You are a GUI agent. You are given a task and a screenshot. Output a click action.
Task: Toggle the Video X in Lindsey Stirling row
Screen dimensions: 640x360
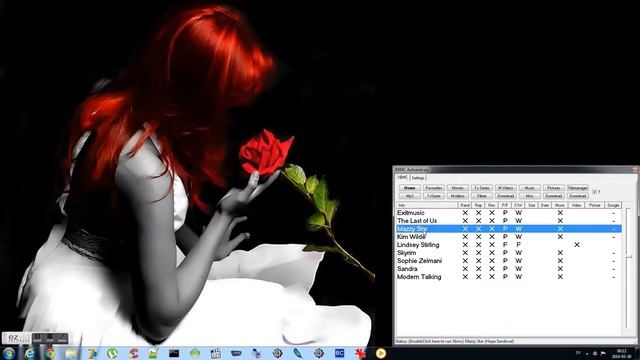tap(577, 245)
